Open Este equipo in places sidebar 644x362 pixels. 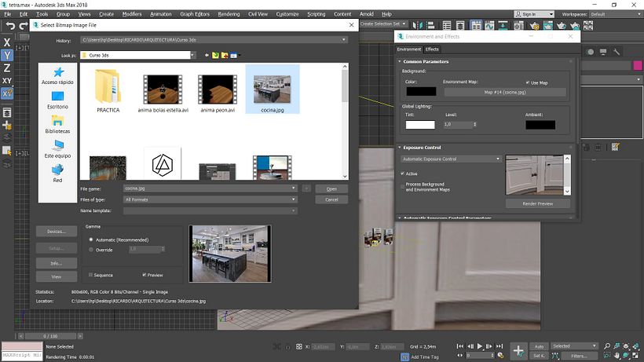(x=57, y=149)
